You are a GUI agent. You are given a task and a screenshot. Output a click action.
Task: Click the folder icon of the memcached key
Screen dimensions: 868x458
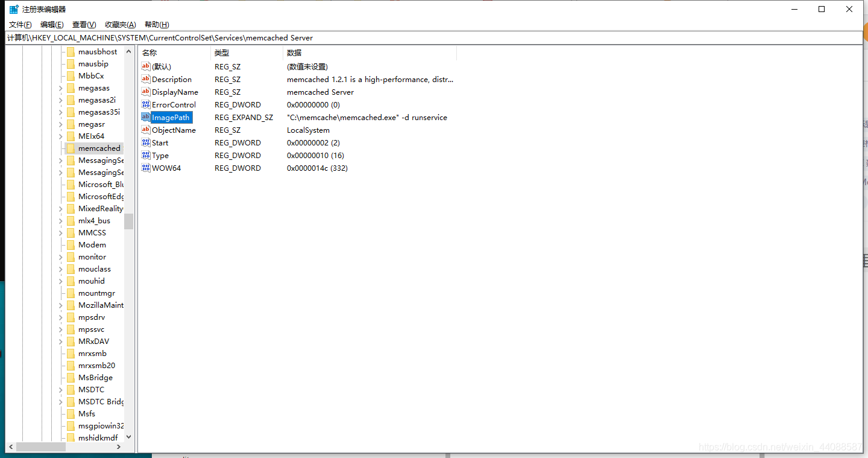[72, 148]
